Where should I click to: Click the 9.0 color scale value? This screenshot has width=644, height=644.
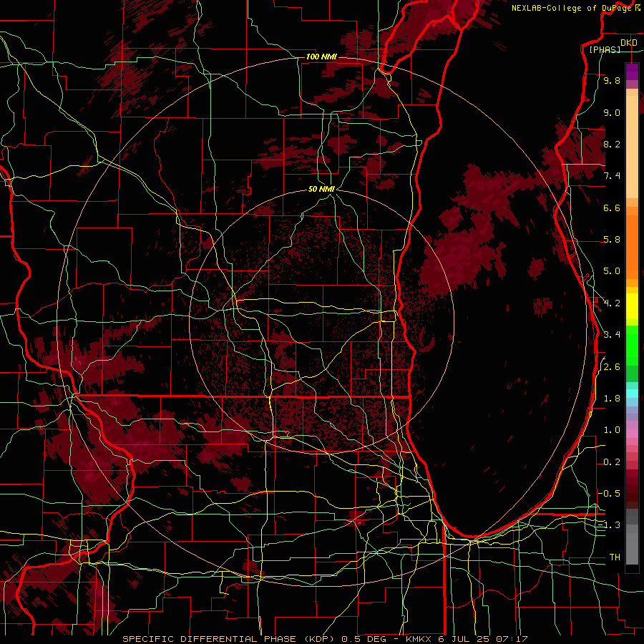(x=612, y=112)
